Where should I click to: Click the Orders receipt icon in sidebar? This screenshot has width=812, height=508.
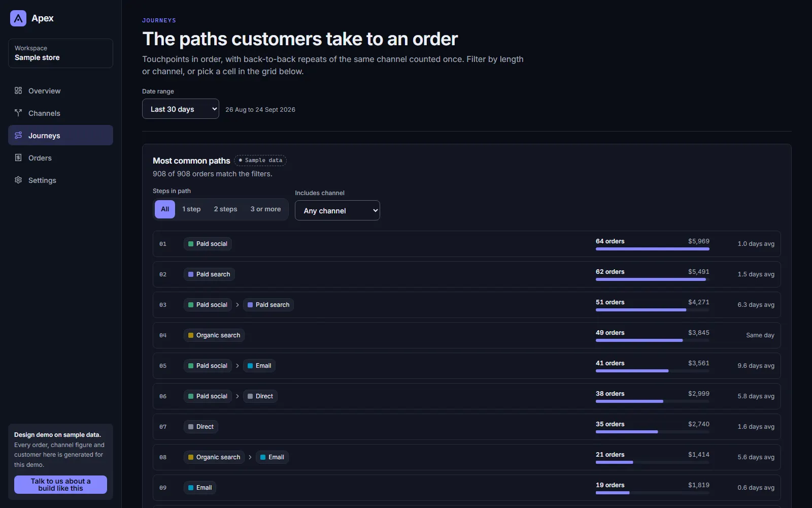[x=18, y=157]
